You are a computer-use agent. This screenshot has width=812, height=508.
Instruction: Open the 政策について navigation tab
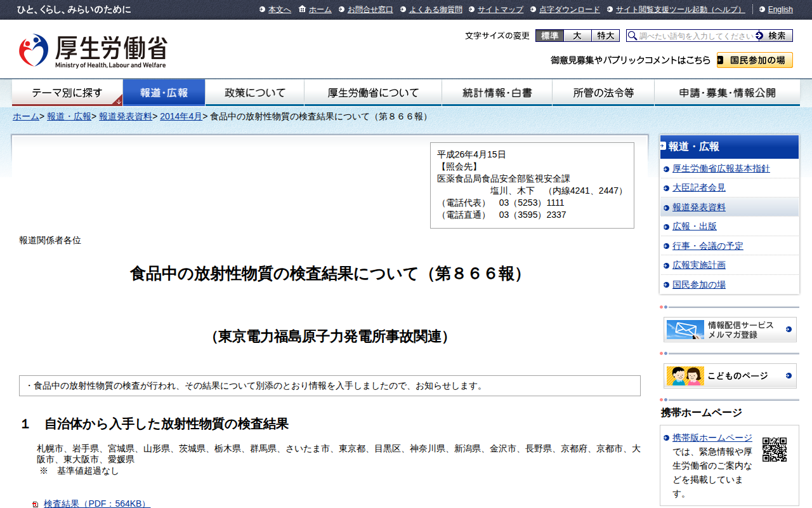255,93
